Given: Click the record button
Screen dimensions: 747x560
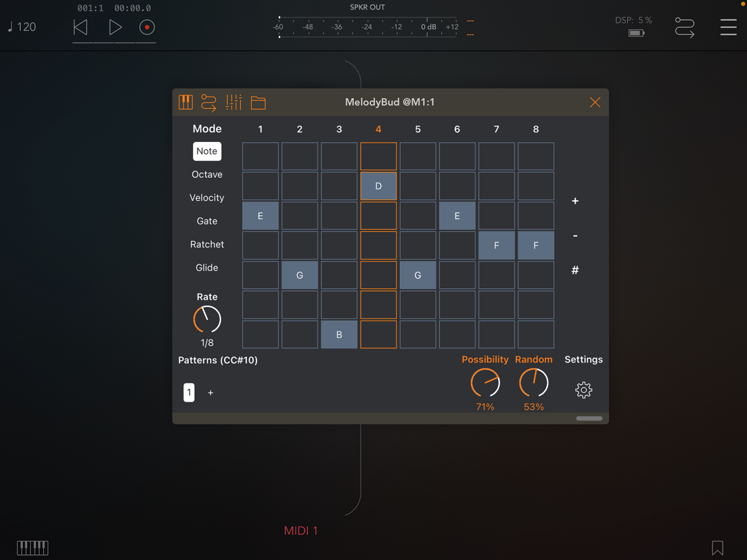Looking at the screenshot, I should pos(147,27).
